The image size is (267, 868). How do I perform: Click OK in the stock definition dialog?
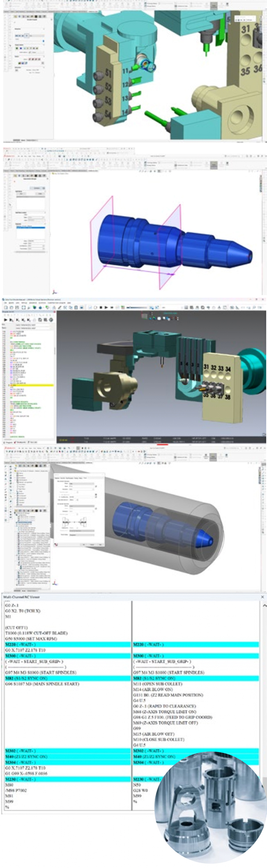coord(84,544)
